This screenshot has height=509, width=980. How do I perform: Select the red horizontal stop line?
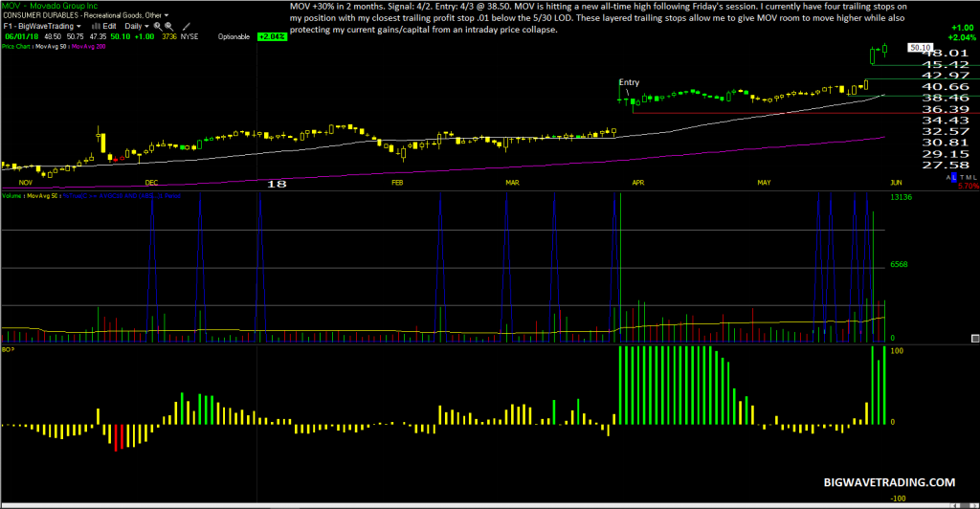pyautogui.click(x=806, y=113)
